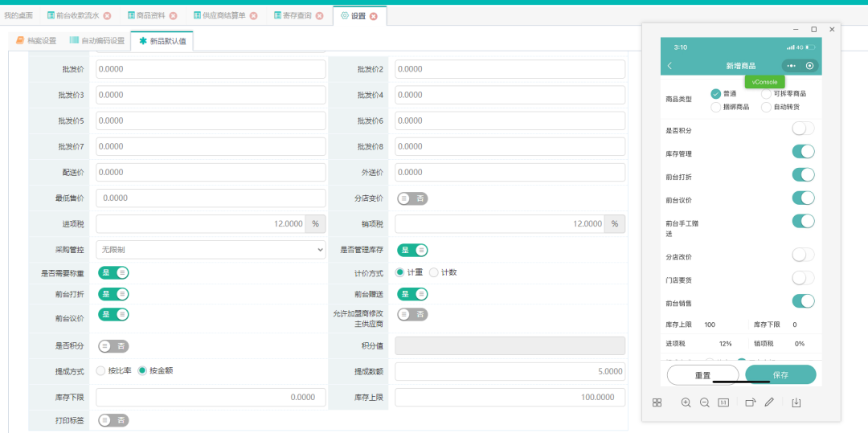Choose 按比率 for 提成方式
The image size is (868, 433).
100,370
